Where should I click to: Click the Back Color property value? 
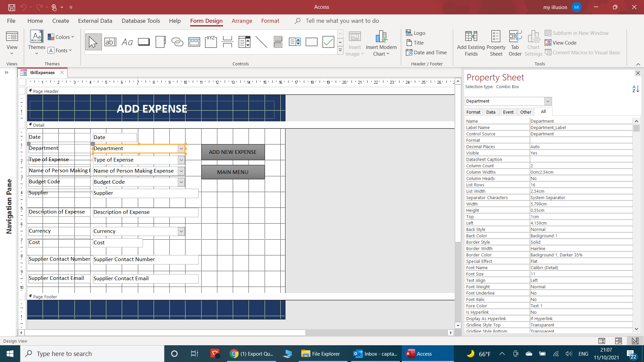581,236
